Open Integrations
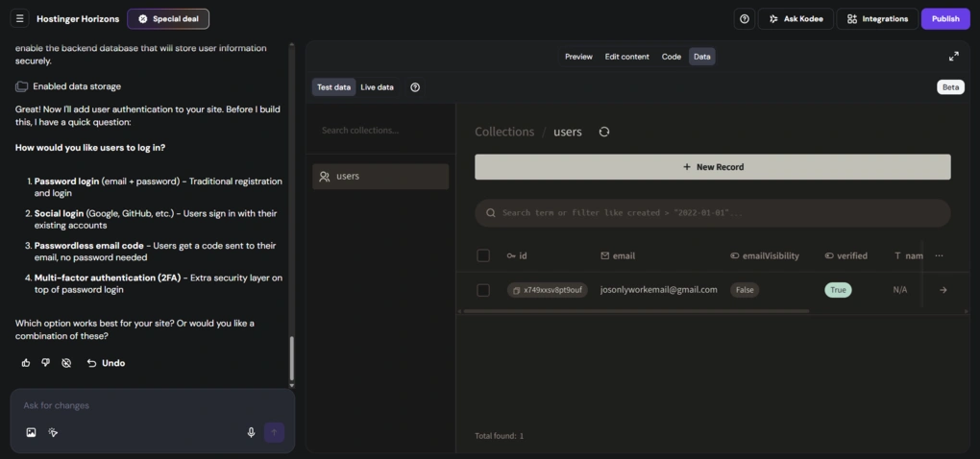The height and width of the screenshot is (459, 980). click(x=877, y=19)
